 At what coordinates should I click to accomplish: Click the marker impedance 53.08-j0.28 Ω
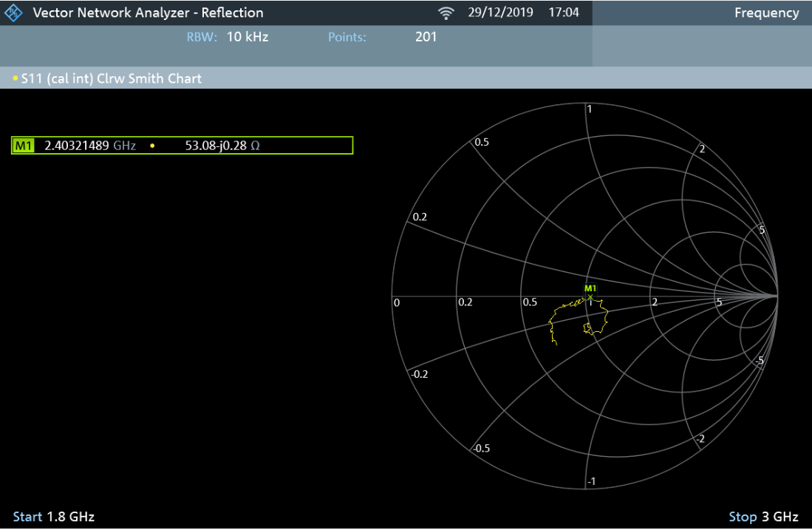(222, 146)
